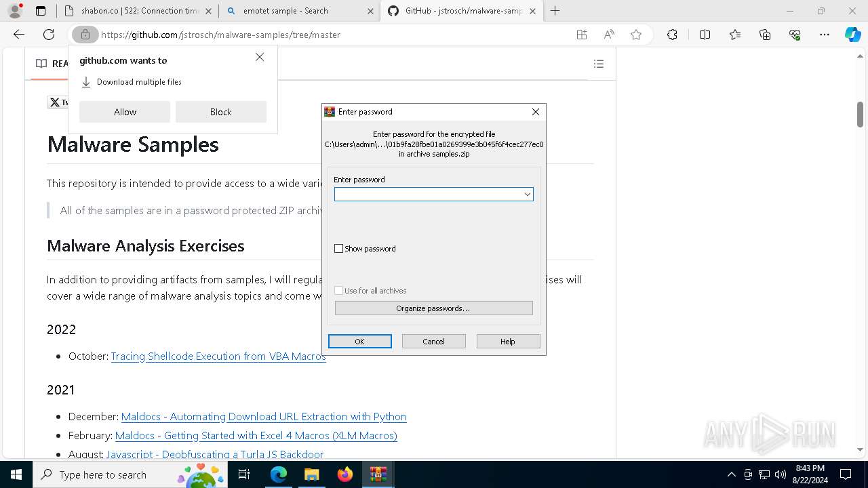Open the Windows Start menu
868x488 pixels.
16,474
